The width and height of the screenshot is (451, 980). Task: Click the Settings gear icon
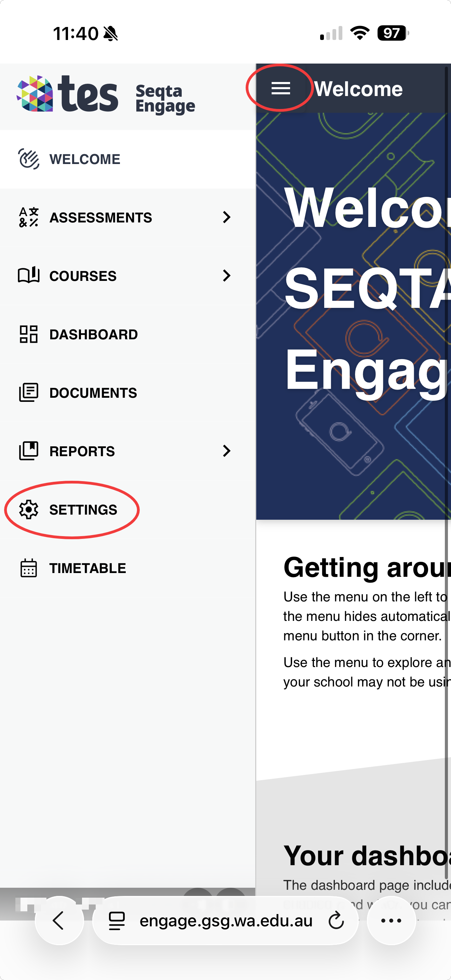tap(28, 509)
